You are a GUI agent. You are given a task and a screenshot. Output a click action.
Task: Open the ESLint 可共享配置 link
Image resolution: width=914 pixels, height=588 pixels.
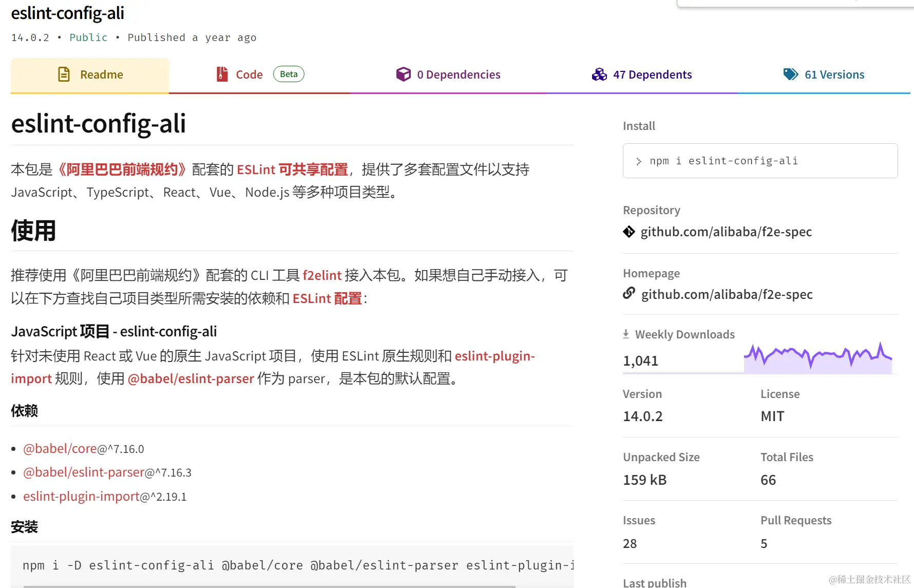pos(292,169)
